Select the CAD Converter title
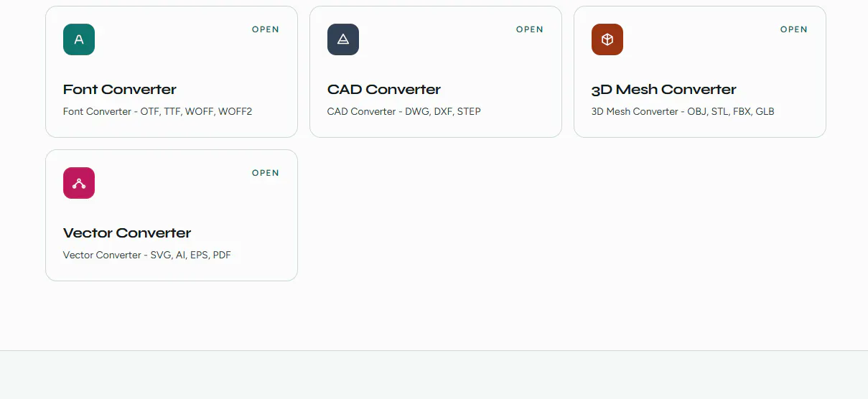Image resolution: width=868 pixels, height=399 pixels. point(384,90)
